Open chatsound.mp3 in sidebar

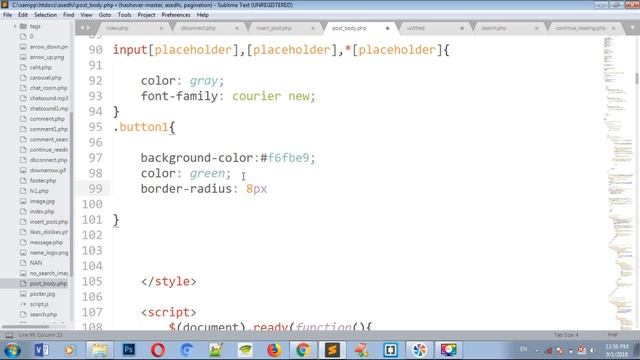tap(49, 98)
